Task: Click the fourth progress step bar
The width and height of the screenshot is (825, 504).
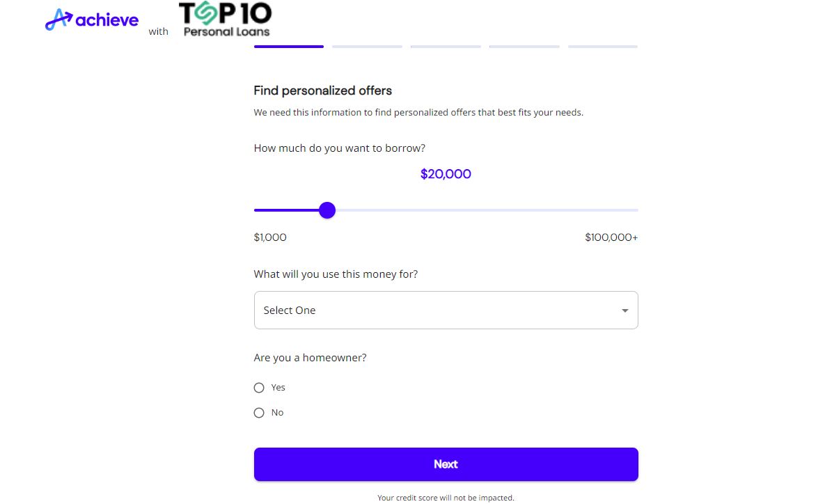Action: click(x=524, y=47)
